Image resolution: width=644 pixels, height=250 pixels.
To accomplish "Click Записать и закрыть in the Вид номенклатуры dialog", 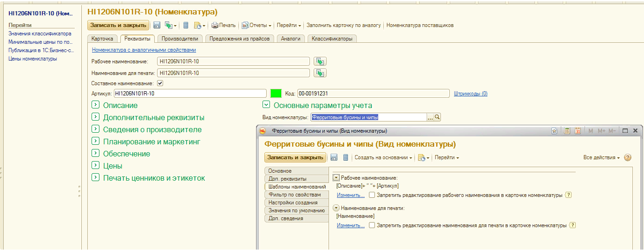I will point(295,157).
